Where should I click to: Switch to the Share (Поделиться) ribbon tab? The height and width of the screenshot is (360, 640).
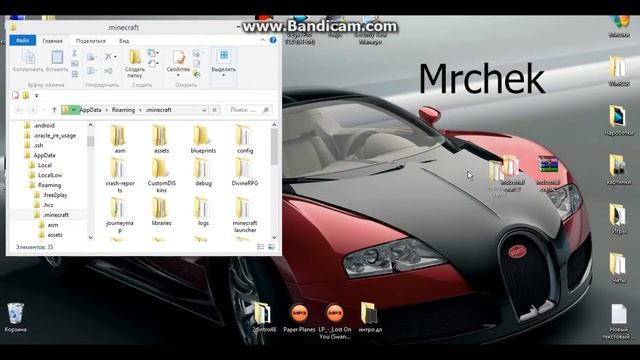(x=91, y=41)
